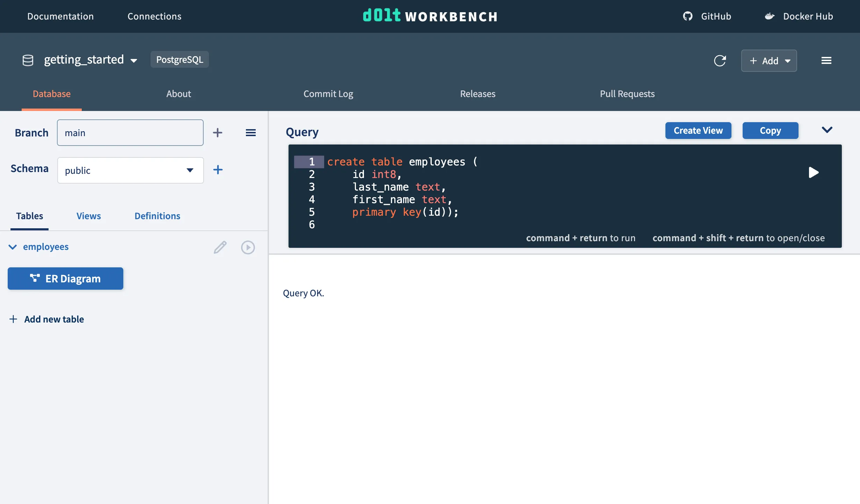Click the ER Diagram button
Viewport: 860px width, 504px height.
(65, 279)
